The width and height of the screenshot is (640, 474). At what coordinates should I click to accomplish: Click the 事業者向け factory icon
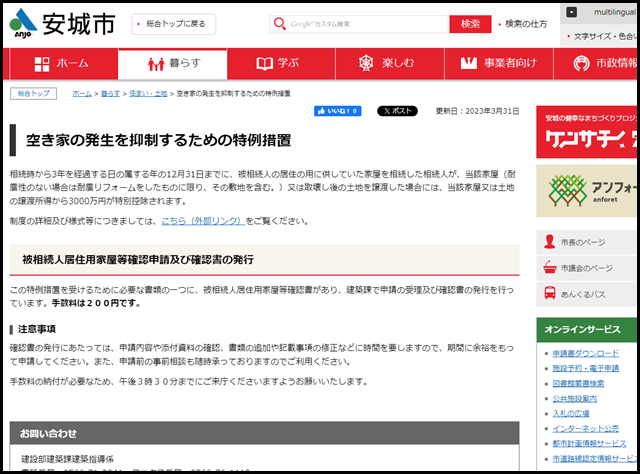click(469, 63)
